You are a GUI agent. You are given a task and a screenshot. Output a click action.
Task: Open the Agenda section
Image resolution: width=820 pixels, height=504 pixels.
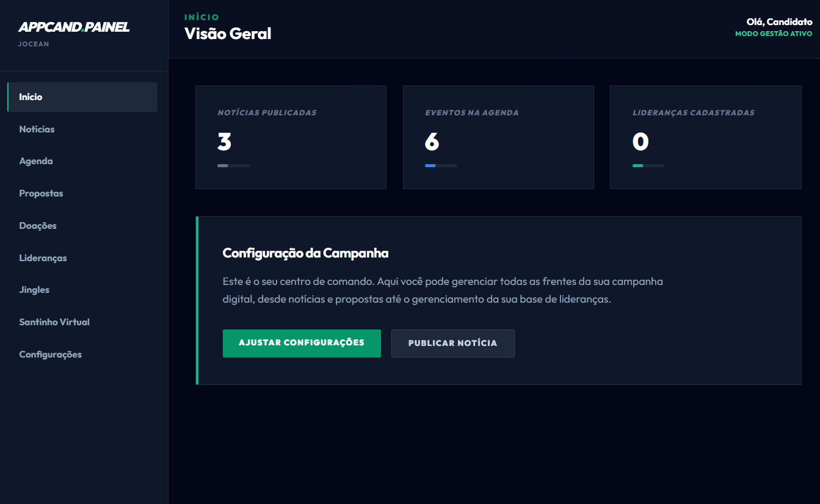(36, 160)
